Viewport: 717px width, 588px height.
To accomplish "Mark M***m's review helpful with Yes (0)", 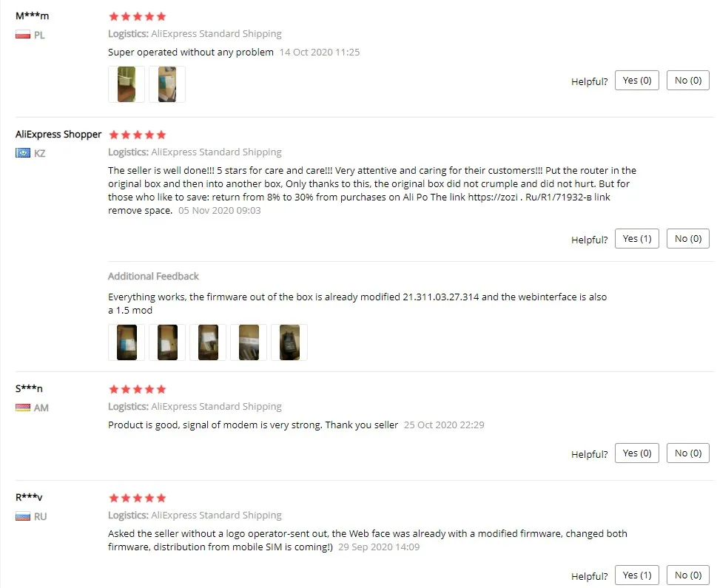I will [637, 81].
